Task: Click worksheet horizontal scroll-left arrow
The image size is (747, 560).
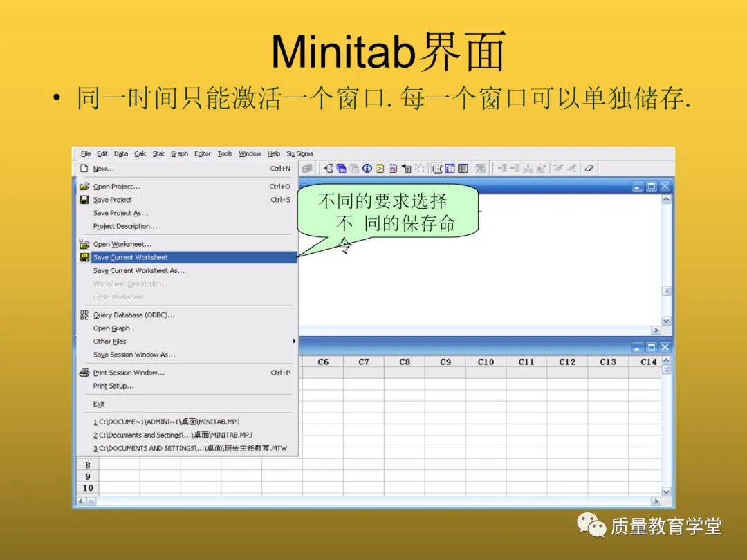Action: (81, 501)
